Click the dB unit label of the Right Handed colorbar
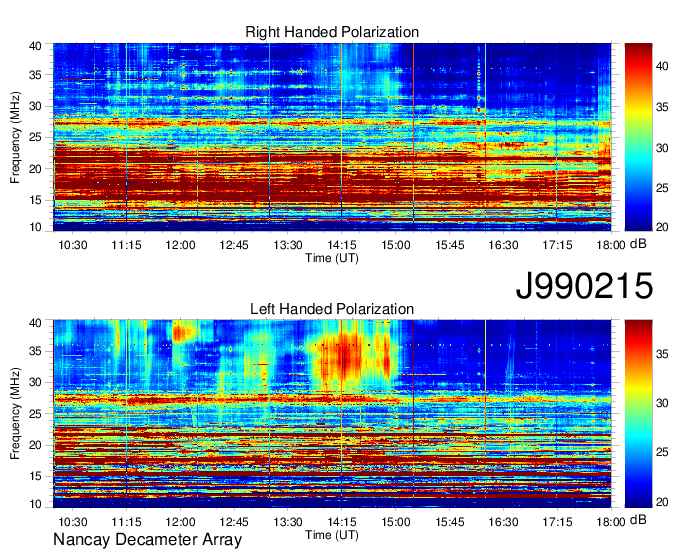The width and height of the screenshot is (680, 552). pyautogui.click(x=638, y=244)
